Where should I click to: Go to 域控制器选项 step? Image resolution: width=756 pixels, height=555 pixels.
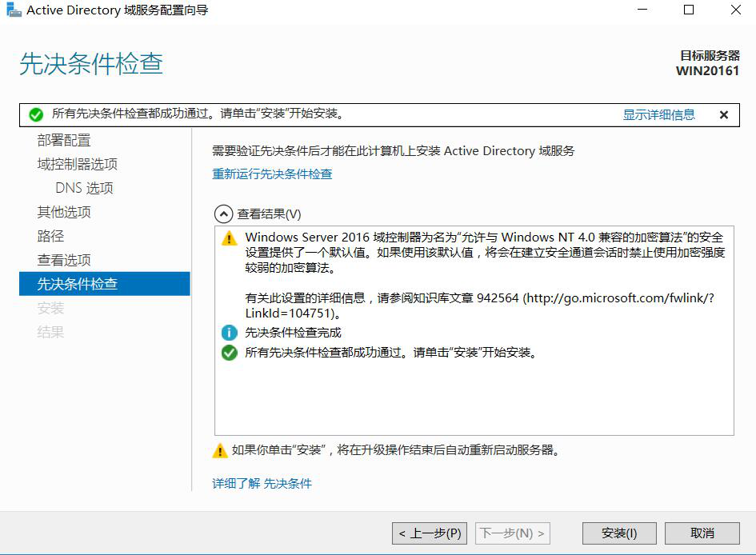77,164
